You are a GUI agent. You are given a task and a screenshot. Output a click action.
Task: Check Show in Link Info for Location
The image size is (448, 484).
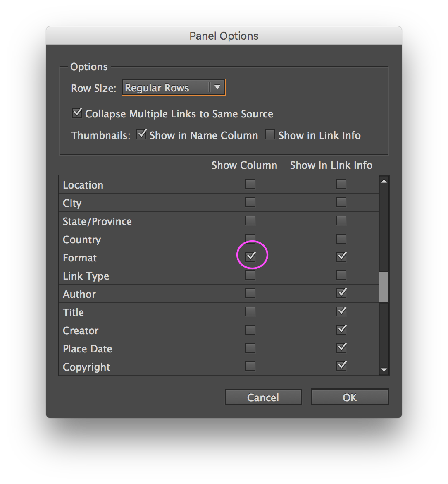coord(341,184)
